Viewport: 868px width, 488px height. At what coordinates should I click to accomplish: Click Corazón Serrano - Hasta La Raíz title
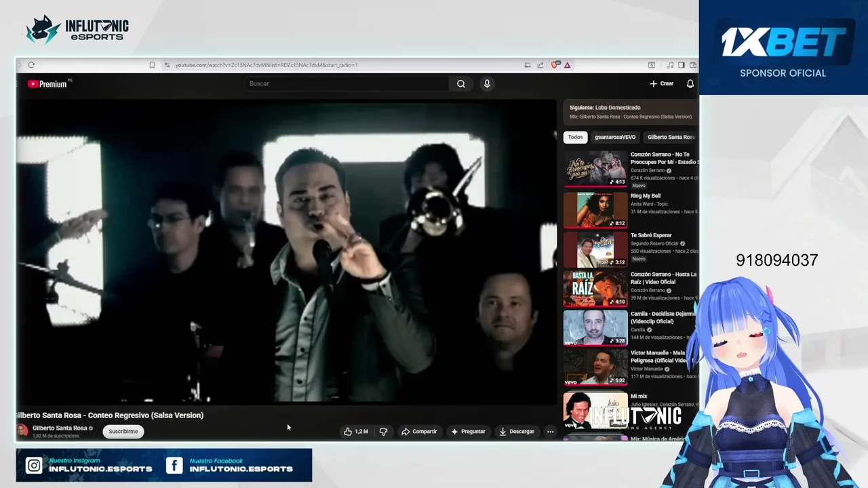coord(663,278)
